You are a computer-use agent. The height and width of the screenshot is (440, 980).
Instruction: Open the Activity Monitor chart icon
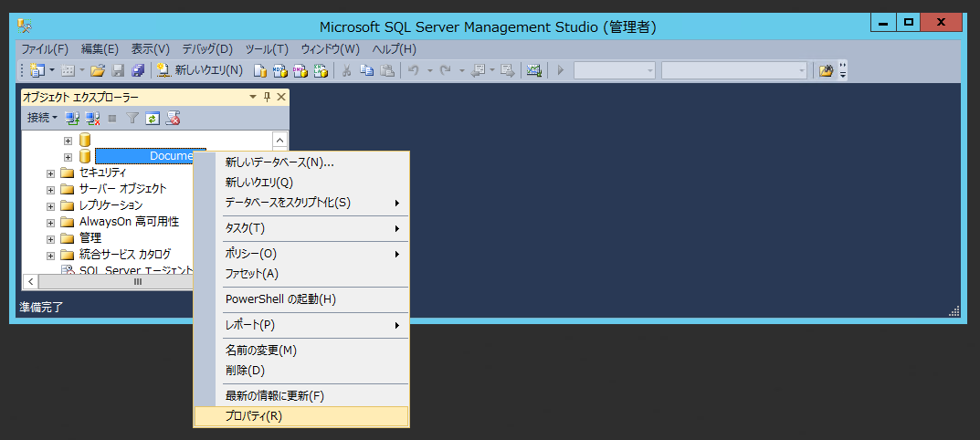coord(533,70)
